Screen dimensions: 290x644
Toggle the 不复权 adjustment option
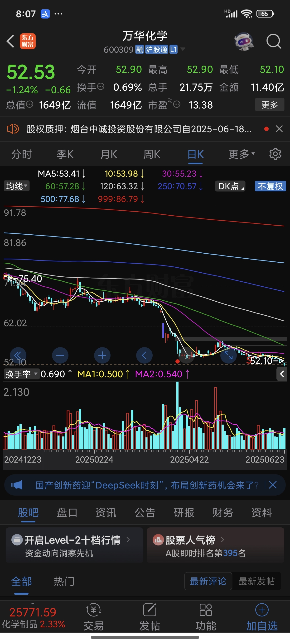pos(270,186)
